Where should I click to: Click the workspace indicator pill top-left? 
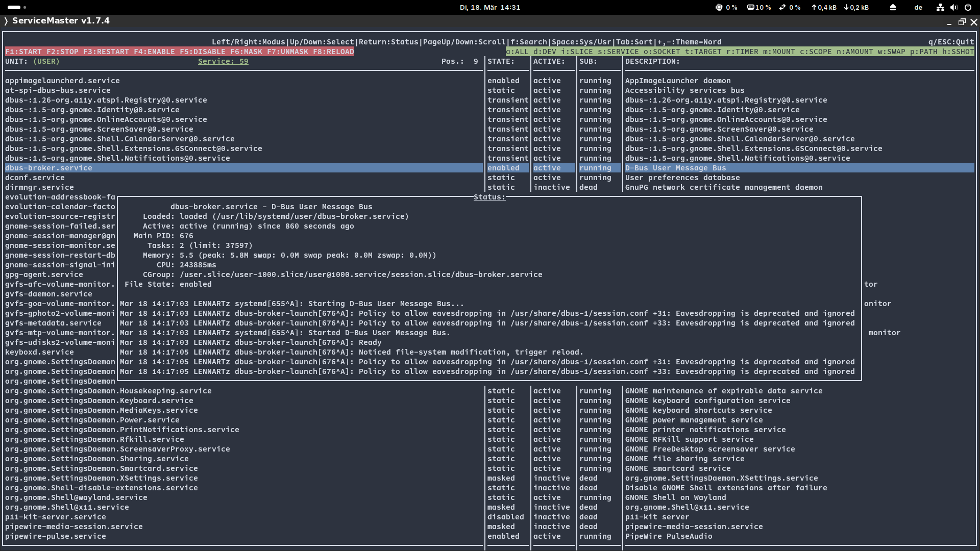point(14,7)
